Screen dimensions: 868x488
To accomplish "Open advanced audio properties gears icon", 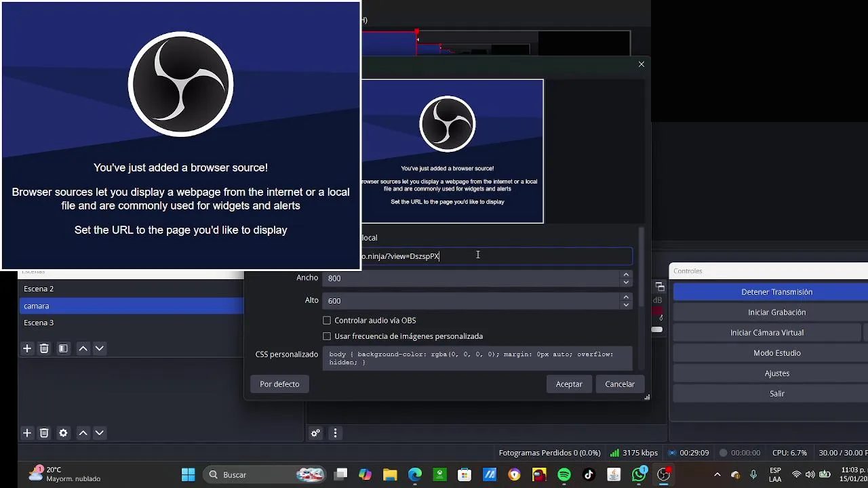I will coord(315,434).
